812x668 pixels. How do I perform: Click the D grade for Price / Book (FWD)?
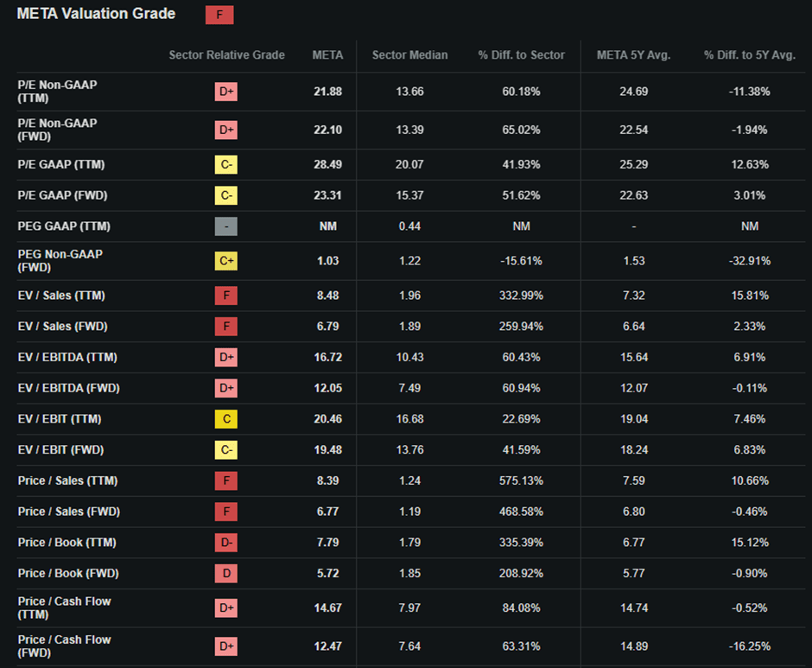click(226, 573)
